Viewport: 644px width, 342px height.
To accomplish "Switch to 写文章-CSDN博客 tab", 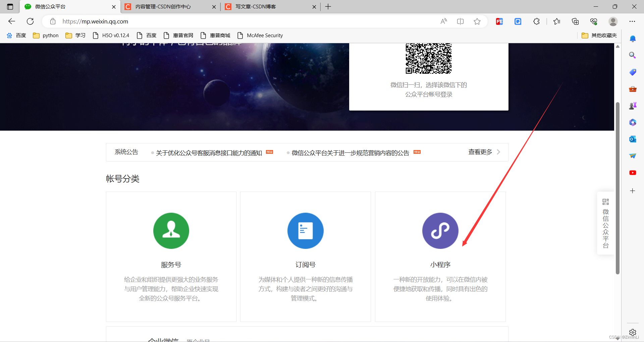I will click(x=271, y=7).
